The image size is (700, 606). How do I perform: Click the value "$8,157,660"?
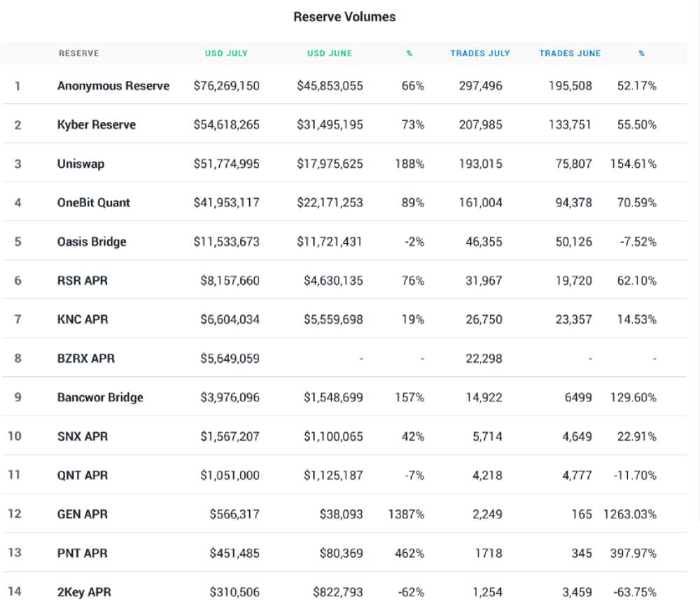(230, 281)
